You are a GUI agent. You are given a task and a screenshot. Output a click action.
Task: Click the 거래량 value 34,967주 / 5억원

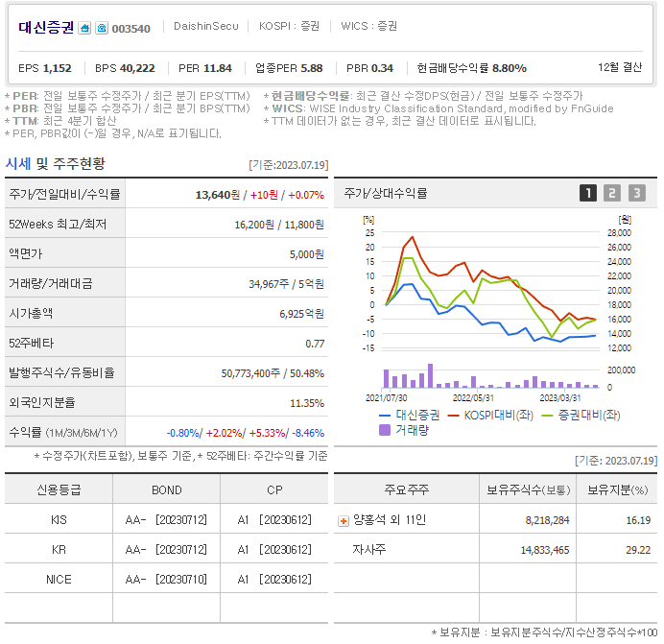pos(286,284)
